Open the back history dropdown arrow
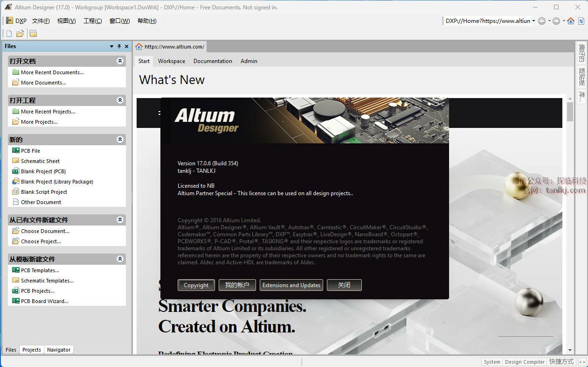588x367 pixels. (x=549, y=21)
